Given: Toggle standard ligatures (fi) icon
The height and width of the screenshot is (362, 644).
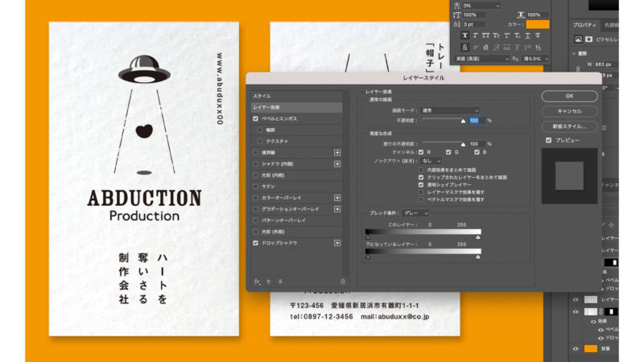Looking at the screenshot, I should 464,47.
